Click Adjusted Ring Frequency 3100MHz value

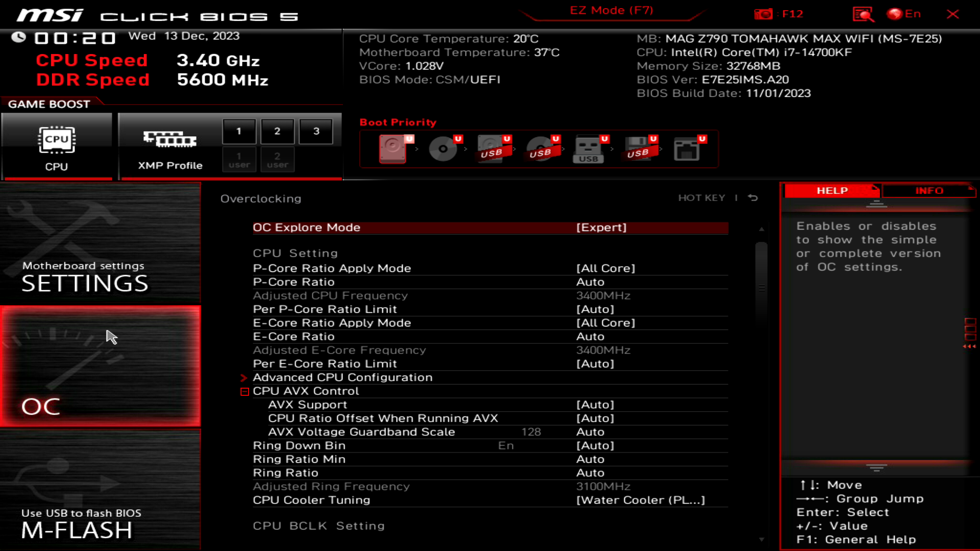coord(603,487)
